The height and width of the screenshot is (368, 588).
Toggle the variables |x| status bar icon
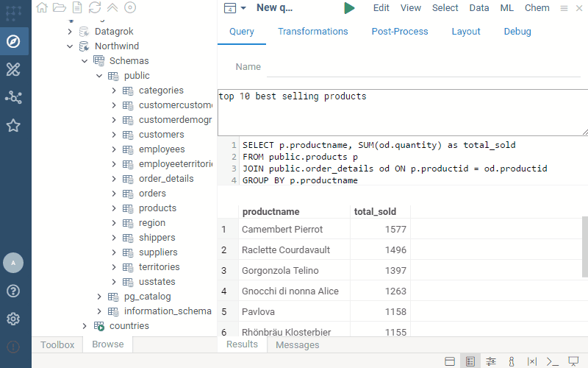pos(531,361)
